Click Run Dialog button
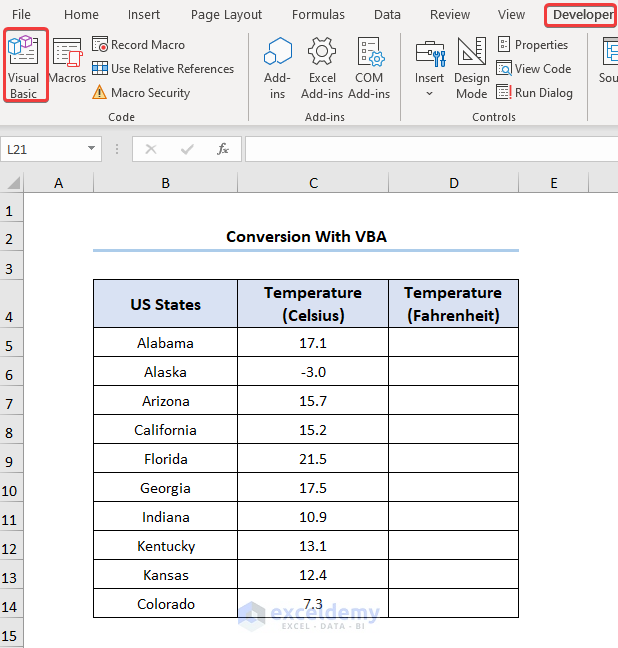618x648 pixels. pos(534,93)
